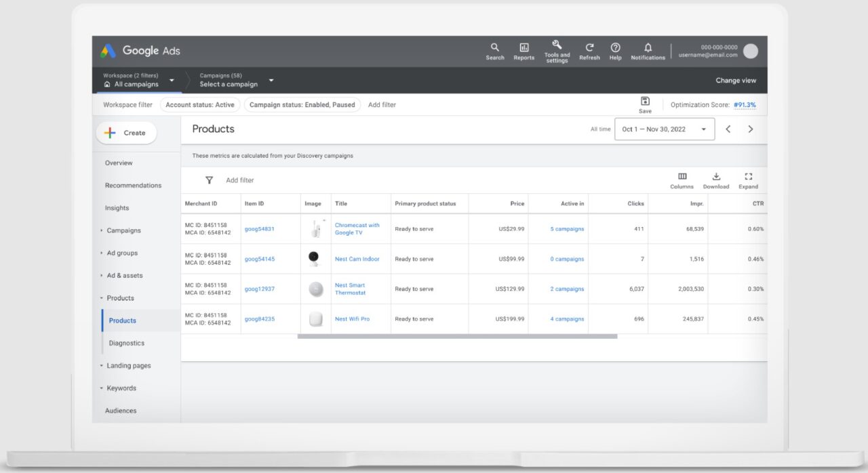Viewport: 868px width, 473px height.
Task: Open the 5 campaigns link
Action: pos(567,229)
